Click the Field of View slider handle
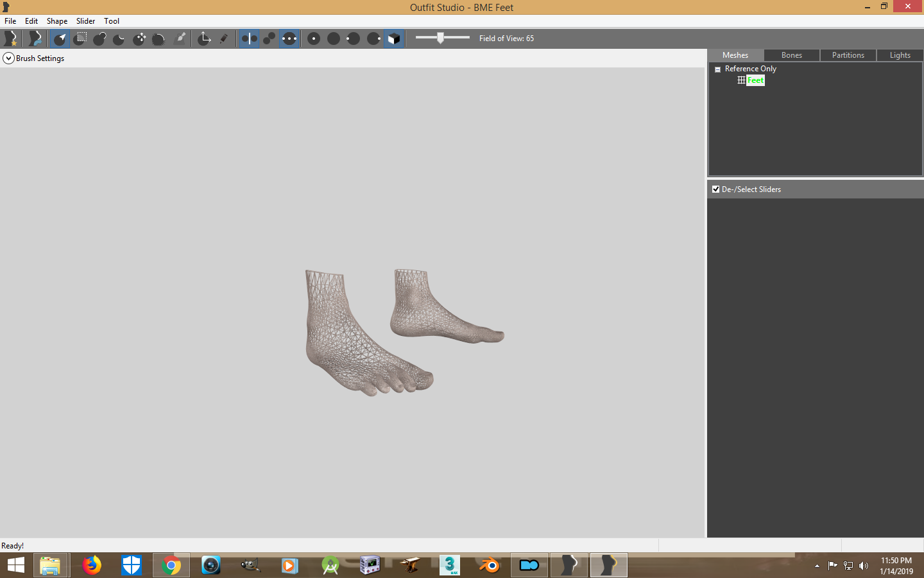This screenshot has width=924, height=578. 440,38
